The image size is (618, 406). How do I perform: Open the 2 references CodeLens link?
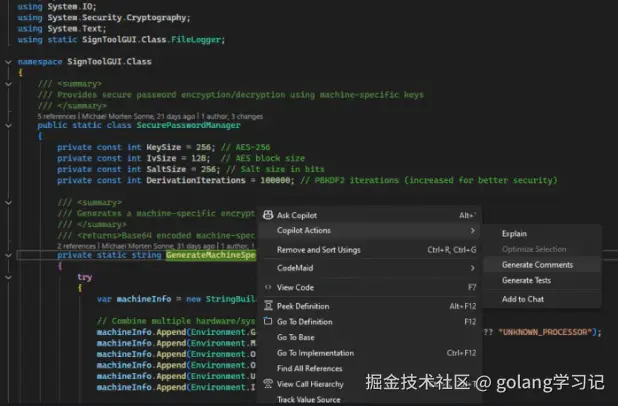pos(76,246)
